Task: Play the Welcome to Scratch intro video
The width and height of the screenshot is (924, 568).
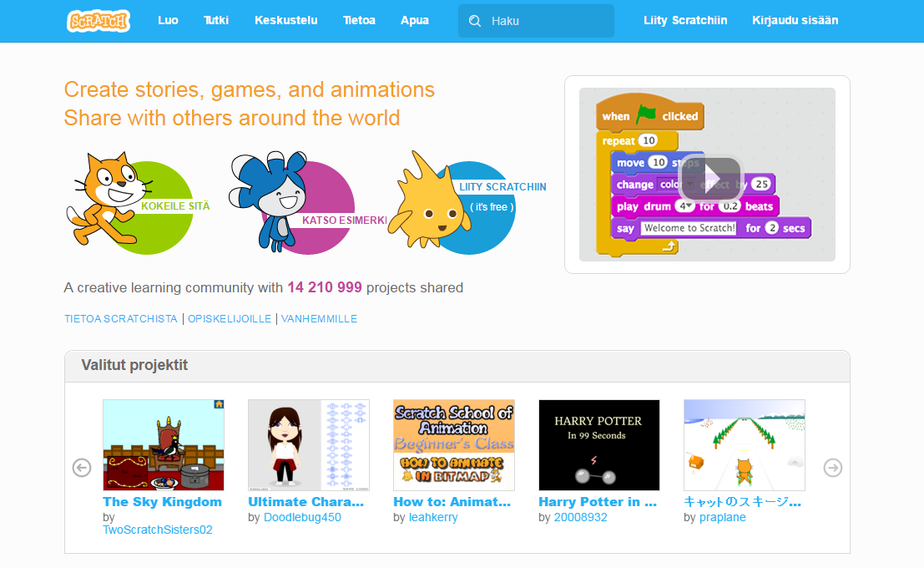Action: [709, 178]
